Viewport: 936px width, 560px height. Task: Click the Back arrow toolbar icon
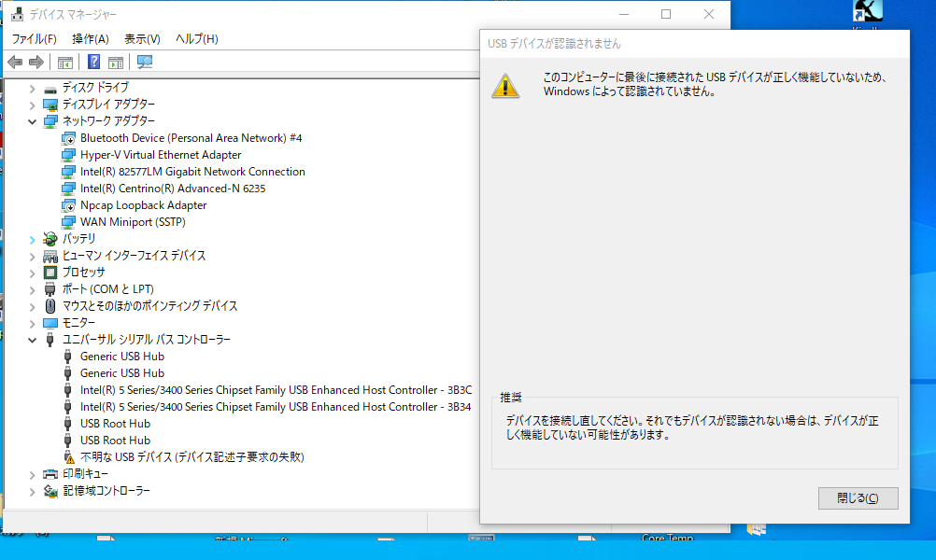coord(15,62)
